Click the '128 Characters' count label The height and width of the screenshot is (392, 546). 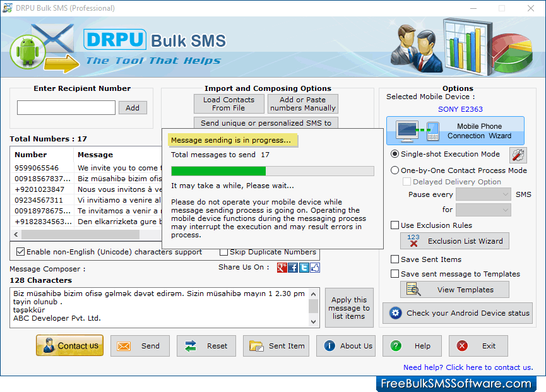click(41, 280)
